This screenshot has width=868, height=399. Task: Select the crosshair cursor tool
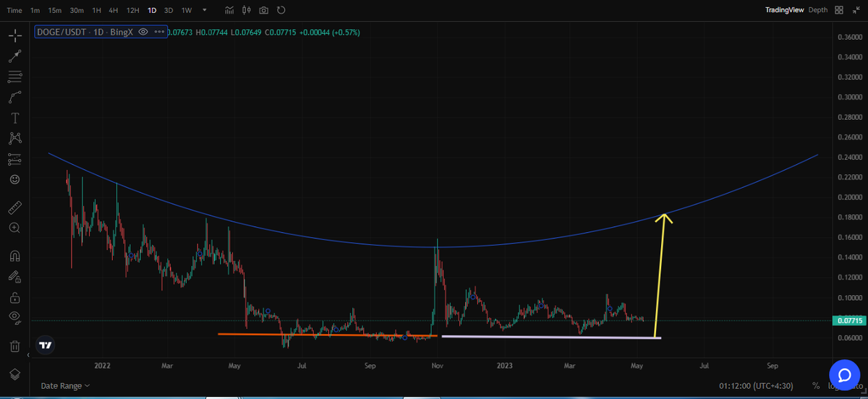coord(14,35)
